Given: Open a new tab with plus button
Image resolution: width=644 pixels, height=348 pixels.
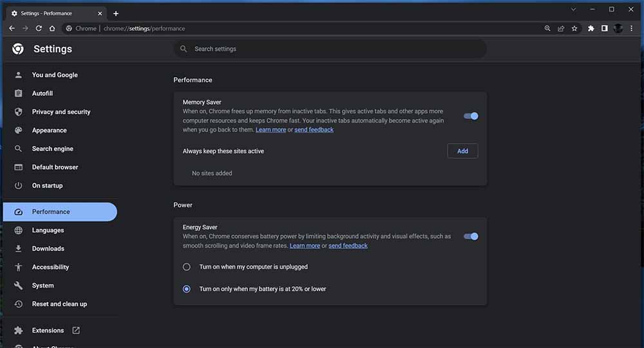Looking at the screenshot, I should pos(116,14).
